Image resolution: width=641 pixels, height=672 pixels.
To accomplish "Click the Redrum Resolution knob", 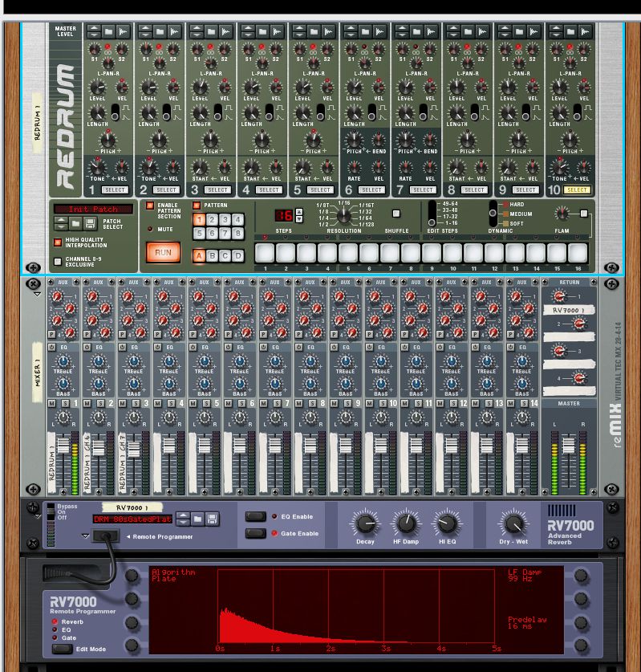I will pos(344,216).
